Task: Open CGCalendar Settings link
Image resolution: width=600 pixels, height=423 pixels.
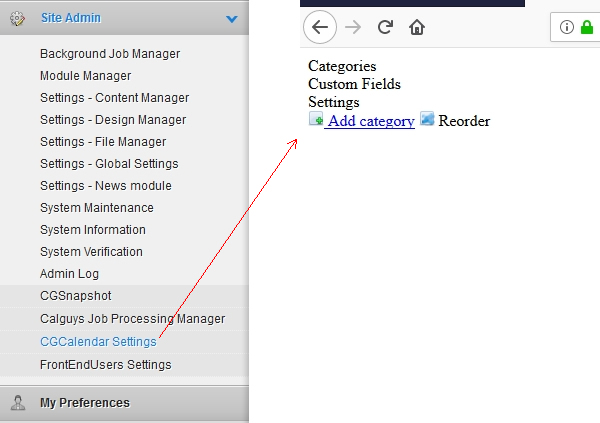Action: coord(98,342)
